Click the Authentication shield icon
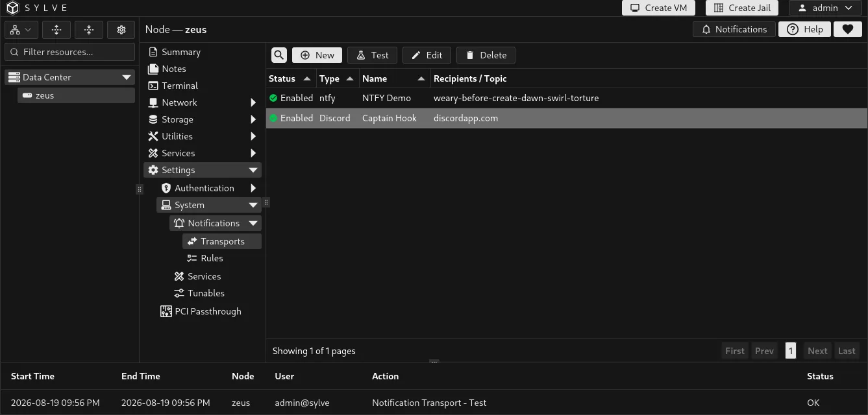 pyautogui.click(x=166, y=188)
